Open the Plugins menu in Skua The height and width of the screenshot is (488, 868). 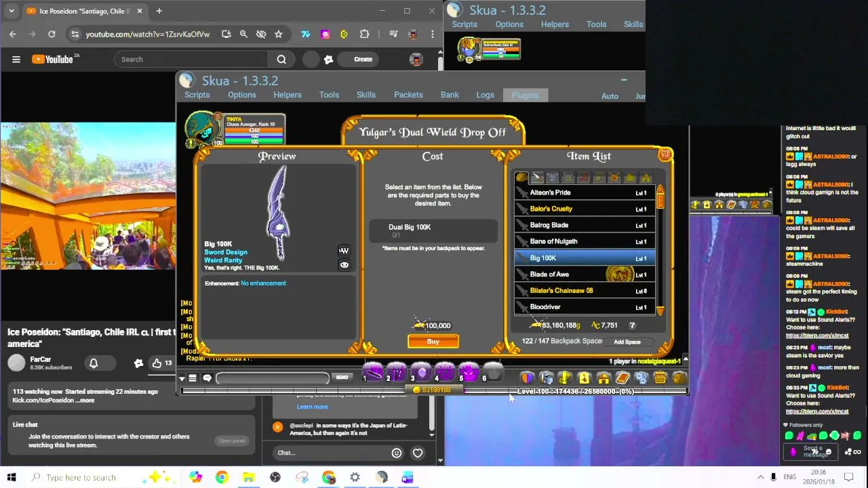525,95
